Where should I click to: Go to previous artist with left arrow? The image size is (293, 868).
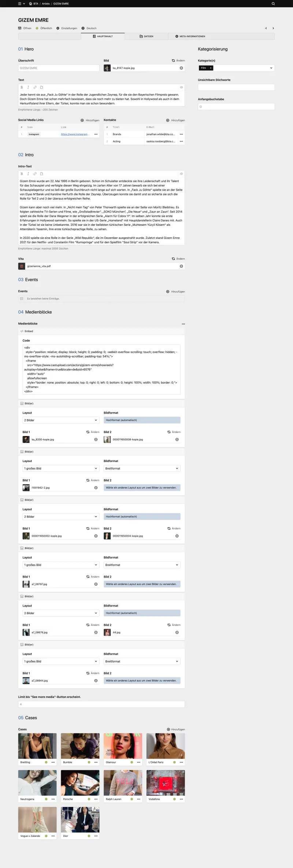pyautogui.click(x=266, y=28)
